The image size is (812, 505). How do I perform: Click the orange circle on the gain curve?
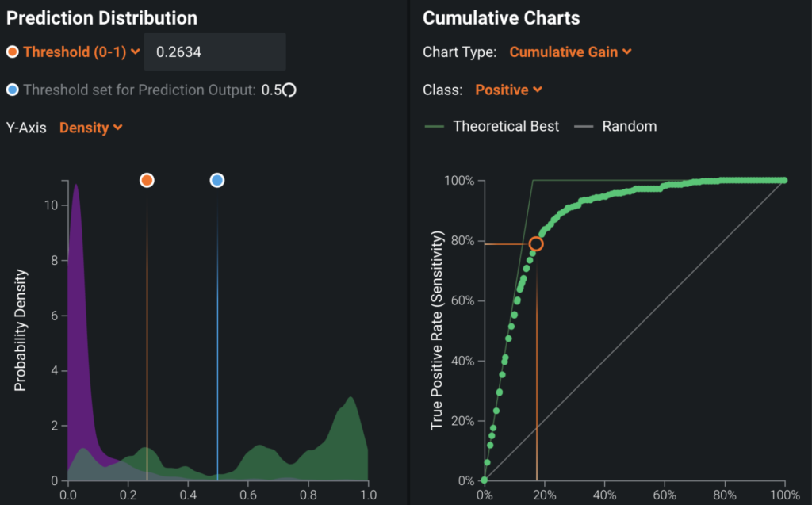(536, 244)
